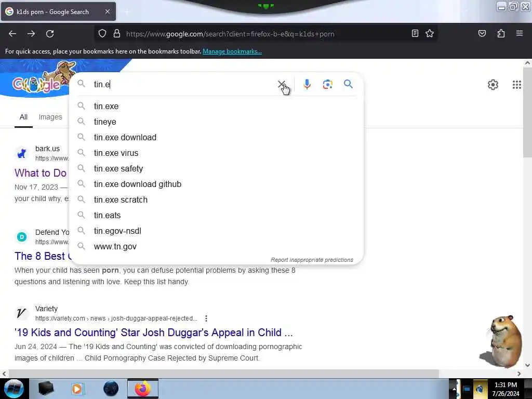Open tracking protection shield panel
Screen dimensions: 532x399
102,34
